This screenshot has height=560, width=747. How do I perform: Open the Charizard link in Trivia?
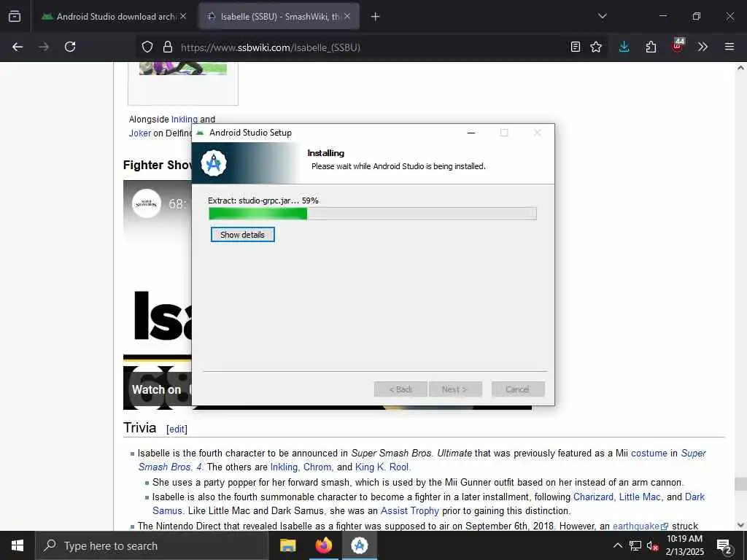(593, 497)
